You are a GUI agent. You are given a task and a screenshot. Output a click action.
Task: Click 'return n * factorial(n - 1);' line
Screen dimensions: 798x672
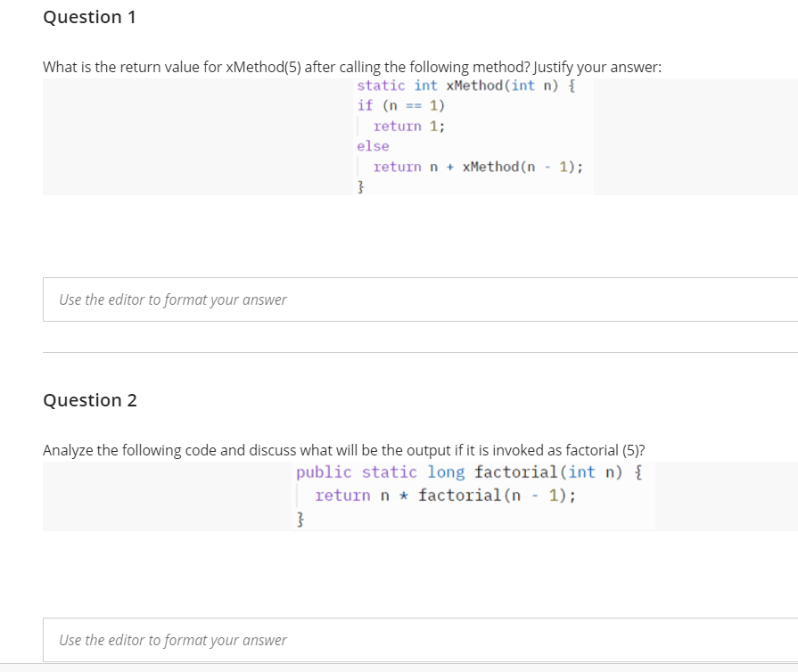coord(446,495)
